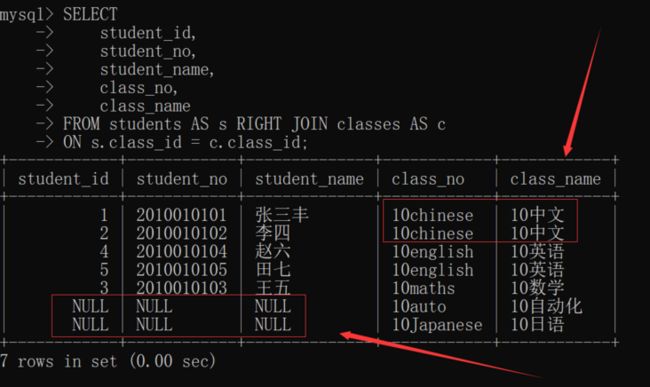
Task: Click the 10日语 class_name cell
Action: tap(537, 324)
